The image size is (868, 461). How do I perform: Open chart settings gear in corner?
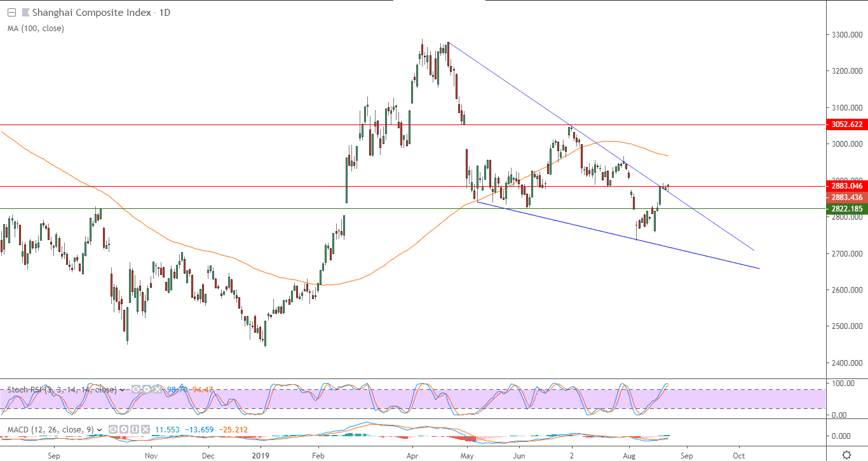click(x=846, y=455)
